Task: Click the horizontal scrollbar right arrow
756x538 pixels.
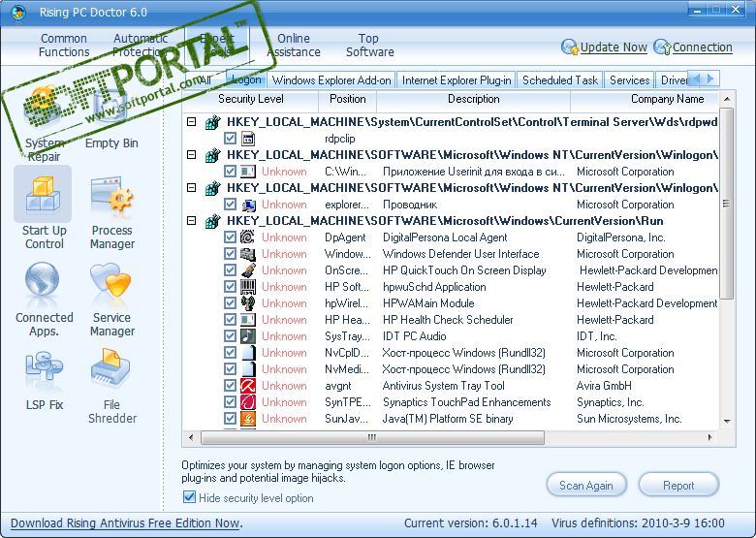Action: [x=710, y=438]
